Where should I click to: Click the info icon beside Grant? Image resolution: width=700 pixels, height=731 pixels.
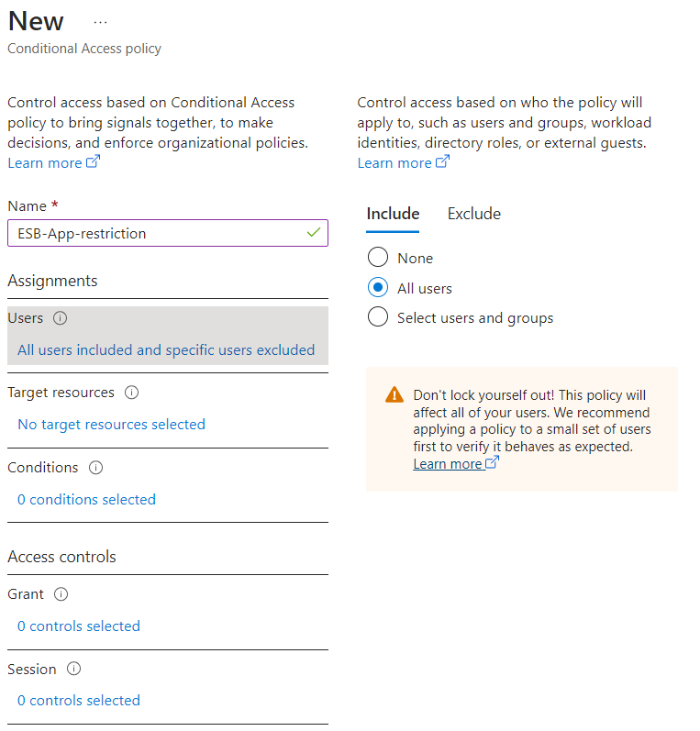[61, 594]
